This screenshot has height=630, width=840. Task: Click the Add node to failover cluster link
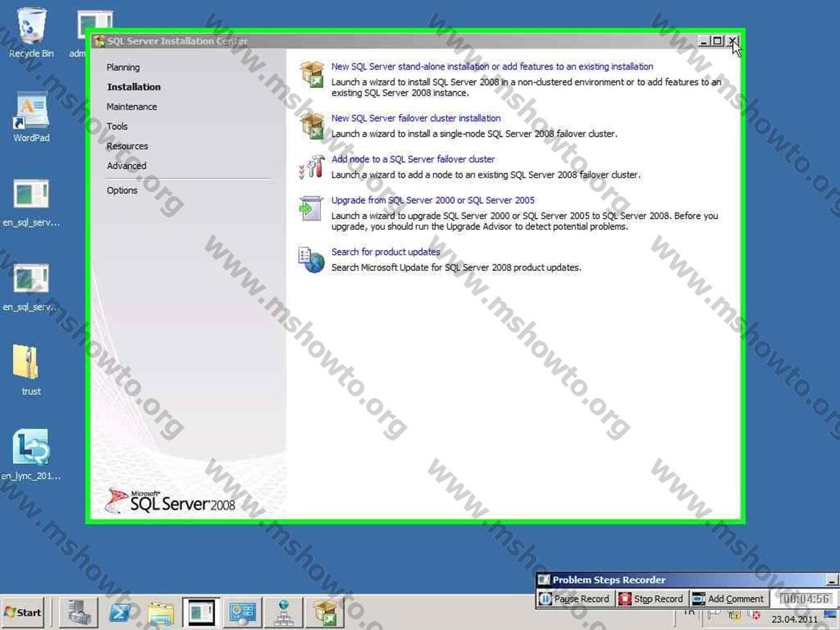(x=413, y=159)
